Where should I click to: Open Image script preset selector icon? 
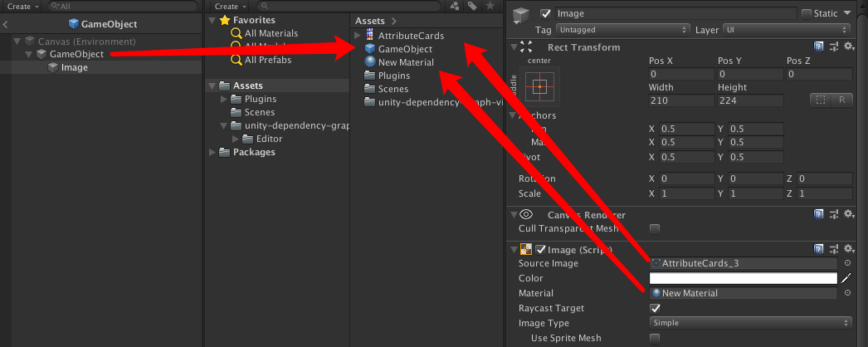[833, 248]
